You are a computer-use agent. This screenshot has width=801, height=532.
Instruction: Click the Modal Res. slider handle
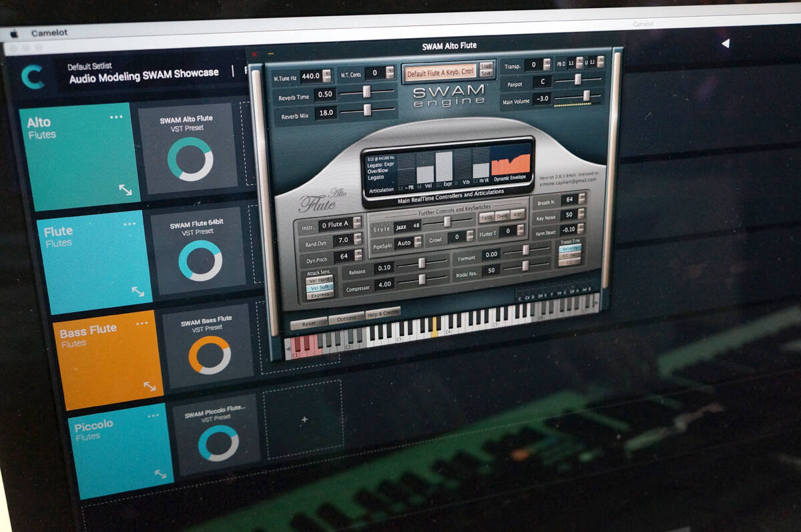(526, 266)
